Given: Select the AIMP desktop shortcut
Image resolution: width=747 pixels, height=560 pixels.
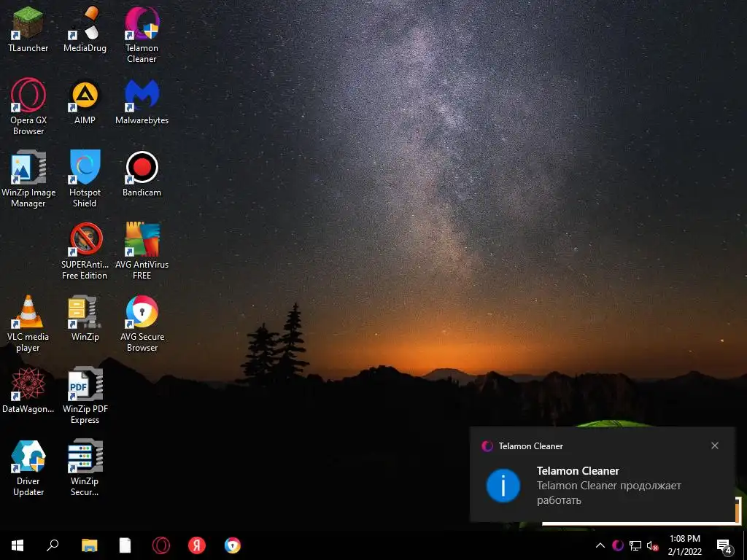Looking at the screenshot, I should pos(85,102).
